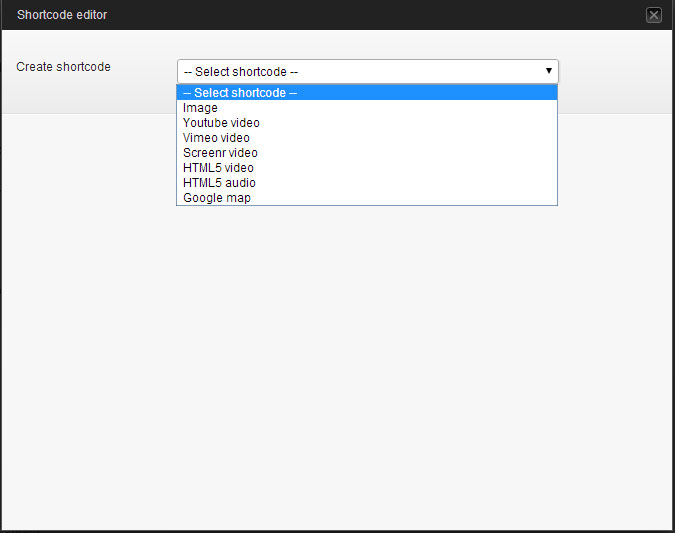Click the blank dark title bar area
The width and height of the screenshot is (675, 533).
coord(375,15)
